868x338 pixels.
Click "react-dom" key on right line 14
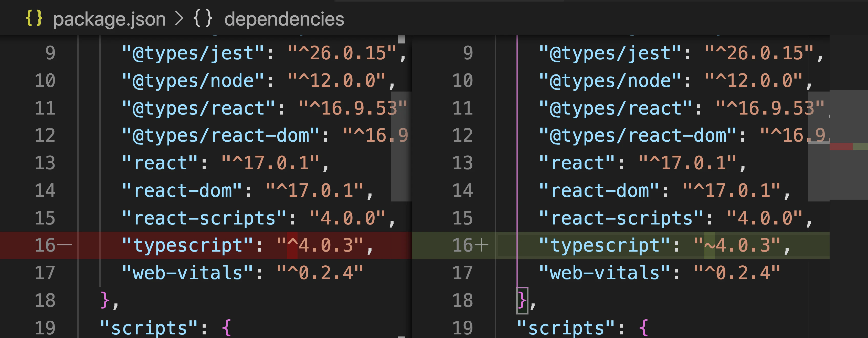tap(599, 191)
